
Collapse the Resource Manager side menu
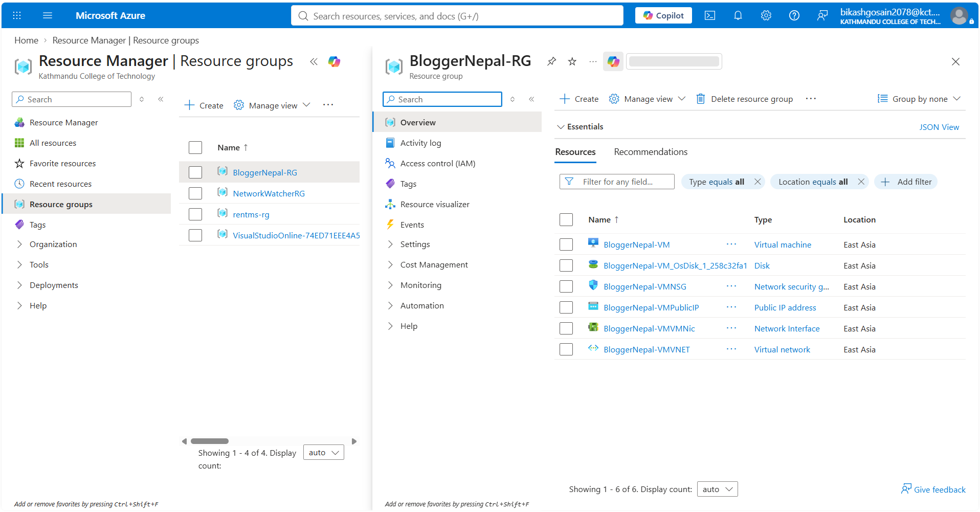pos(161,99)
